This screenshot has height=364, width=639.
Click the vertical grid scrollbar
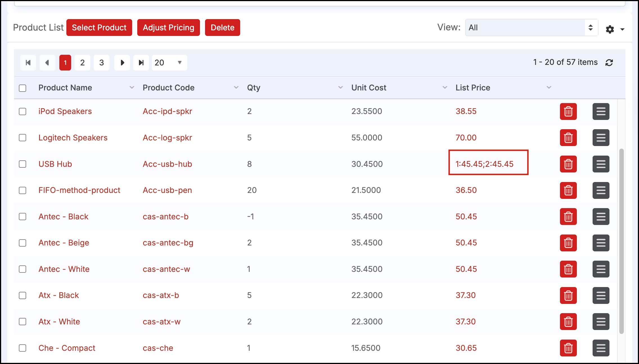(622, 241)
